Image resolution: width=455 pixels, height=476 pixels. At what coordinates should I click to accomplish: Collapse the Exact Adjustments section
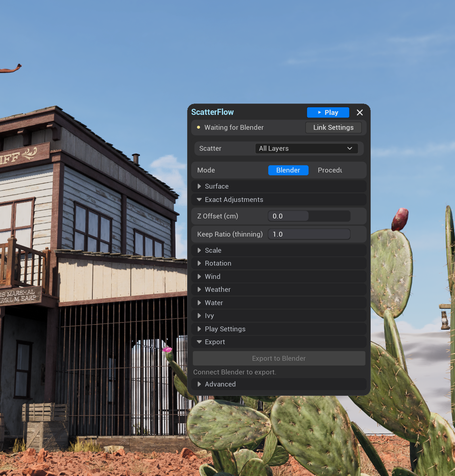click(x=279, y=200)
